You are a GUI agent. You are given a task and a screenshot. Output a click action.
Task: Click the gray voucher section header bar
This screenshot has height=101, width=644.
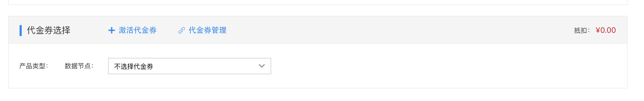[x=318, y=30]
